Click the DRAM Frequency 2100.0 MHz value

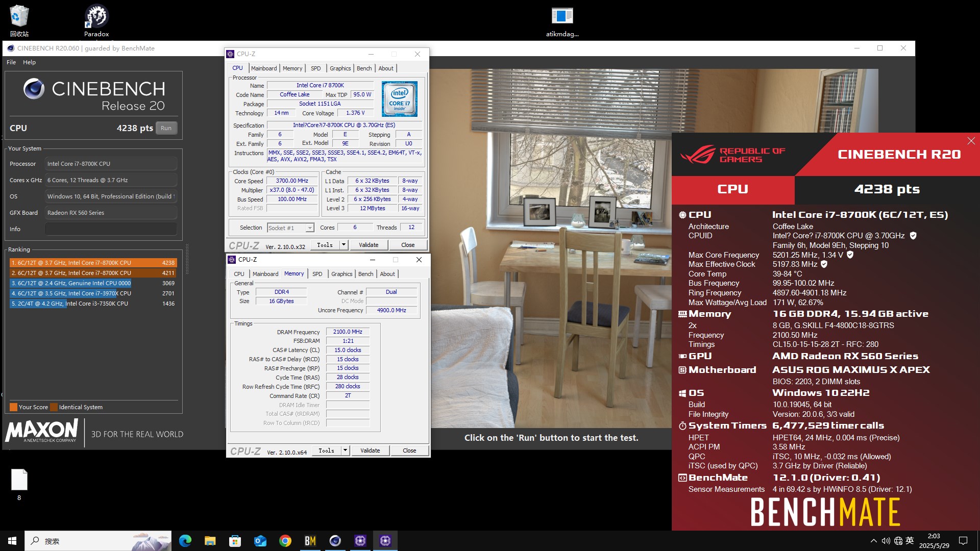(348, 332)
